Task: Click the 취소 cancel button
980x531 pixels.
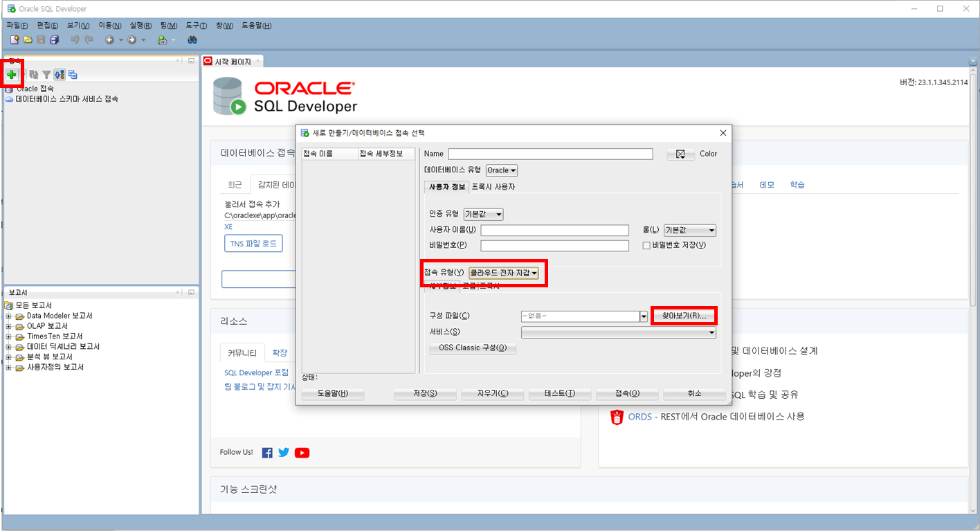Action: 694,393
